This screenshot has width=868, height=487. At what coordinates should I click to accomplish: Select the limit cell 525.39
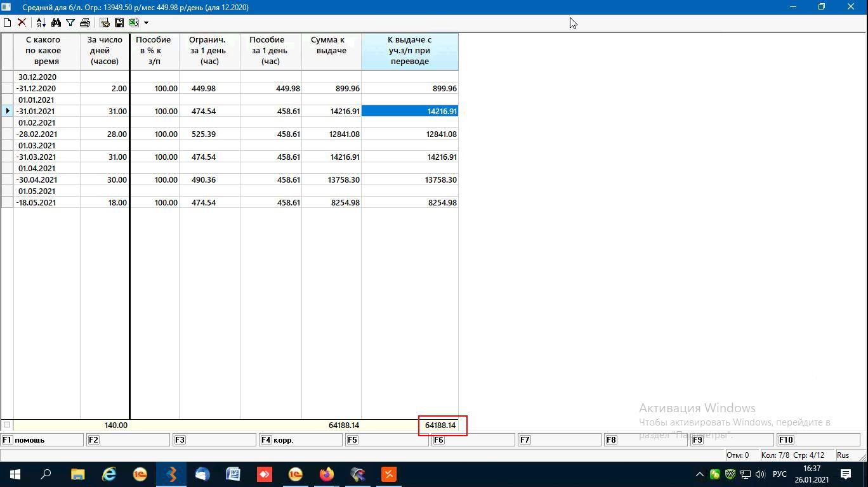click(209, 134)
